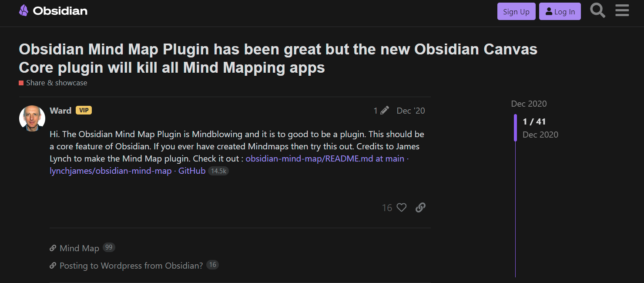Click the chain icon beside Mind Map
644x283 pixels.
click(53, 248)
